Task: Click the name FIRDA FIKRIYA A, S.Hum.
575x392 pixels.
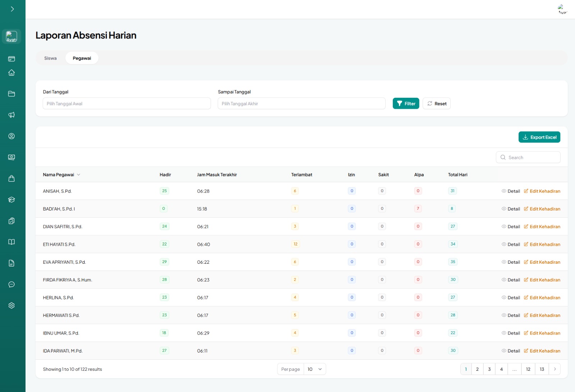Action: point(68,280)
